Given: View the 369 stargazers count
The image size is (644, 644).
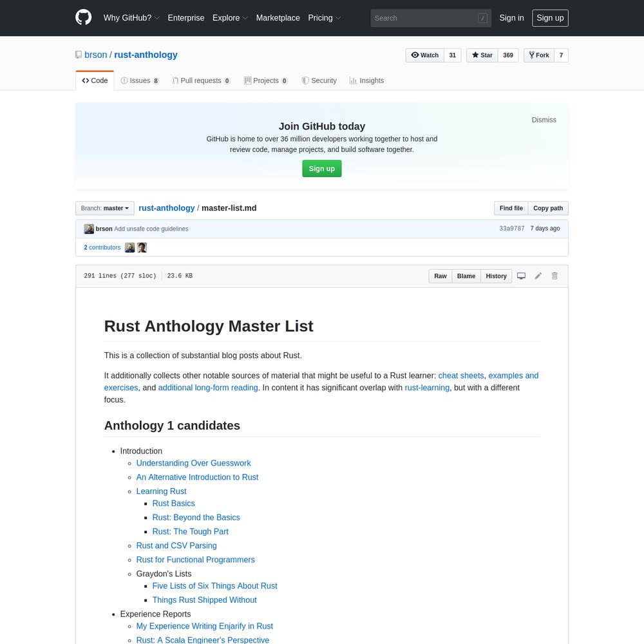Looking at the screenshot, I should click(508, 55).
